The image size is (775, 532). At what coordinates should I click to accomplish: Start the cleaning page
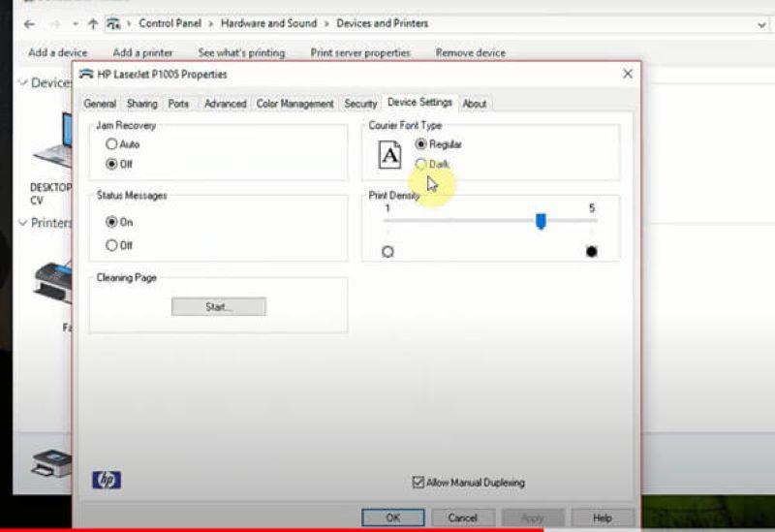tap(219, 306)
